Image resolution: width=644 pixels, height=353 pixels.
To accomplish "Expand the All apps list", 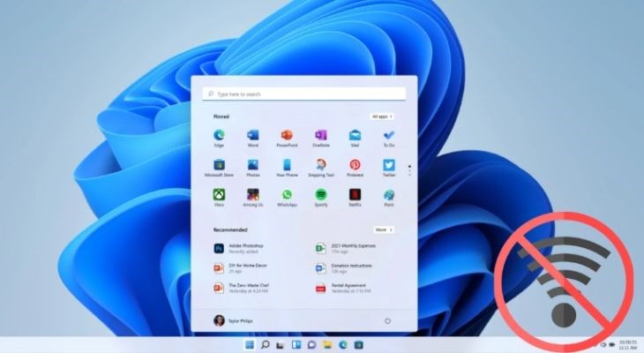I will pos(382,116).
